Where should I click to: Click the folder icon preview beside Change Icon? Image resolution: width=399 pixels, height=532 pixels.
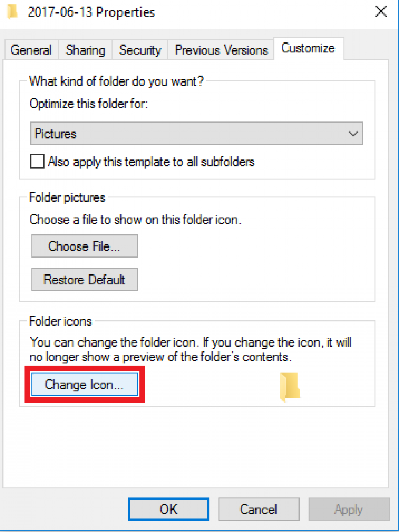tap(290, 386)
